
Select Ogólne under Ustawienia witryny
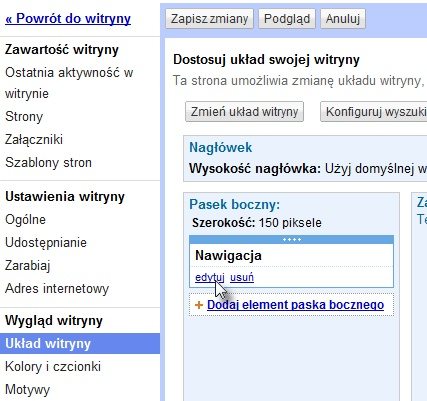25,220
